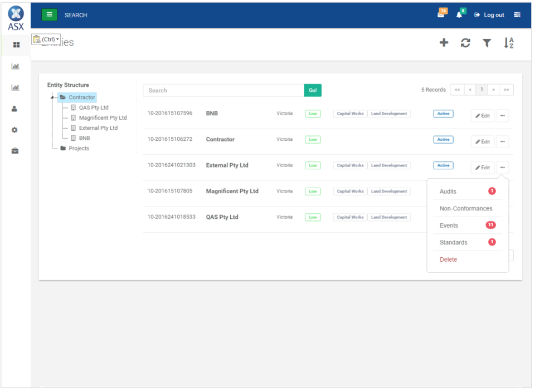Screen dimensions: 535x392
Task: Select BNB in entity tree
Action: pyautogui.click(x=84, y=139)
